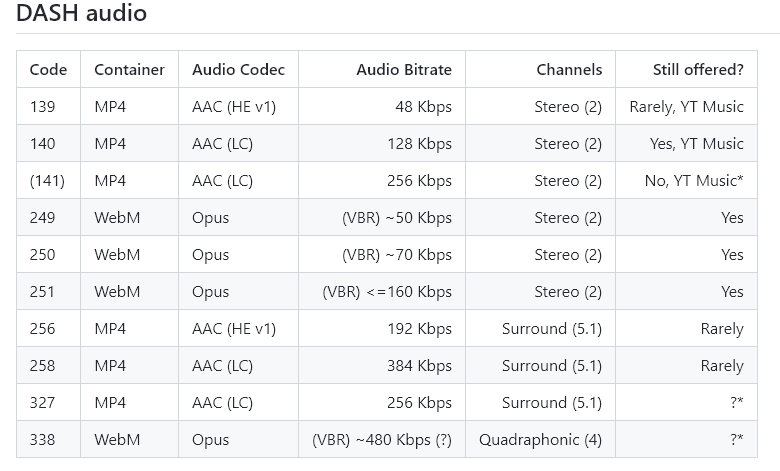This screenshot has height=471, width=780.
Task: Click the Channels column header
Action: pos(569,70)
